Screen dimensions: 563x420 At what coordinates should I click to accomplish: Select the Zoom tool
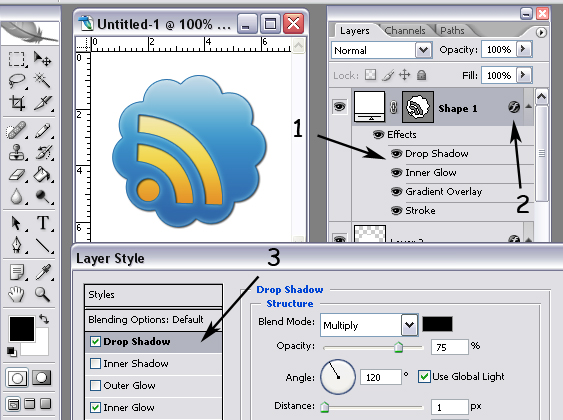[42, 294]
